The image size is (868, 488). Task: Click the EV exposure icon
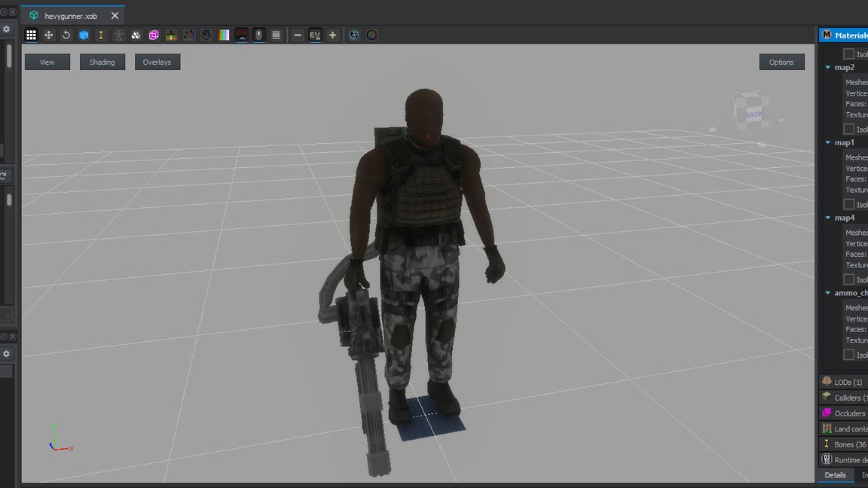(x=315, y=35)
